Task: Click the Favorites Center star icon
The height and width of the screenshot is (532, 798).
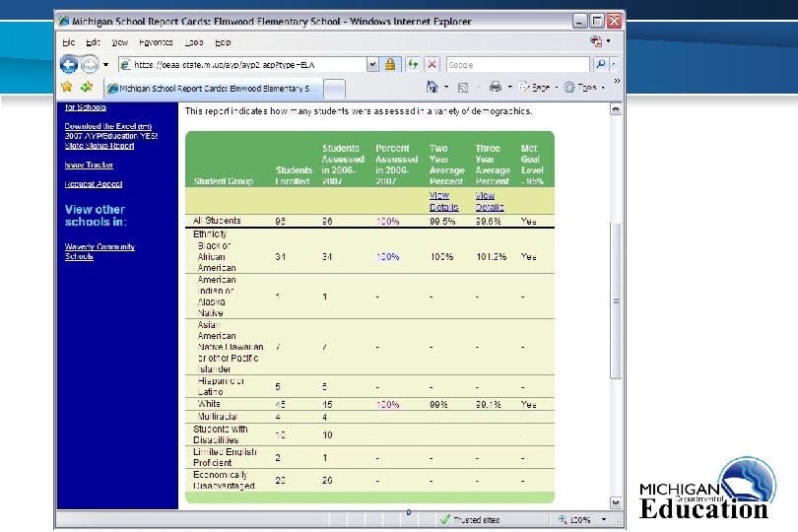Action: pos(67,87)
